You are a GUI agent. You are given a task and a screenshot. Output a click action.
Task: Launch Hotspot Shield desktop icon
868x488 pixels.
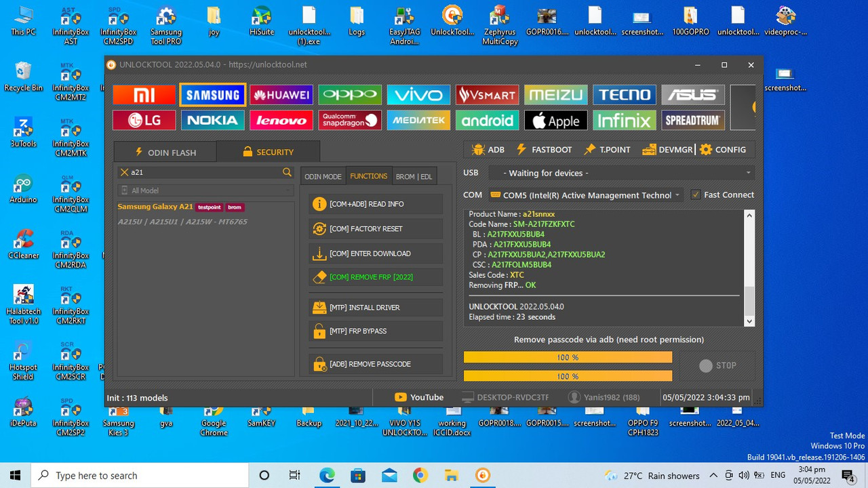point(23,361)
